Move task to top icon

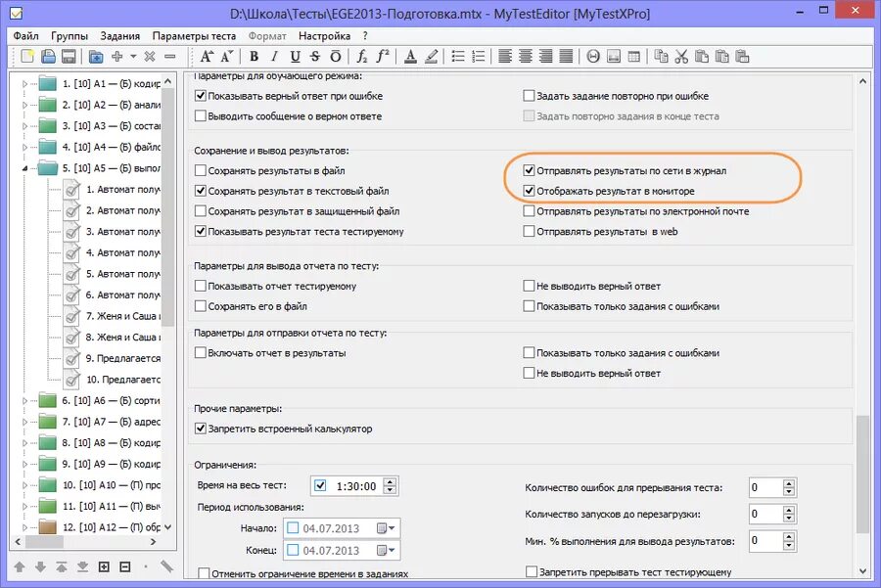pos(62,566)
